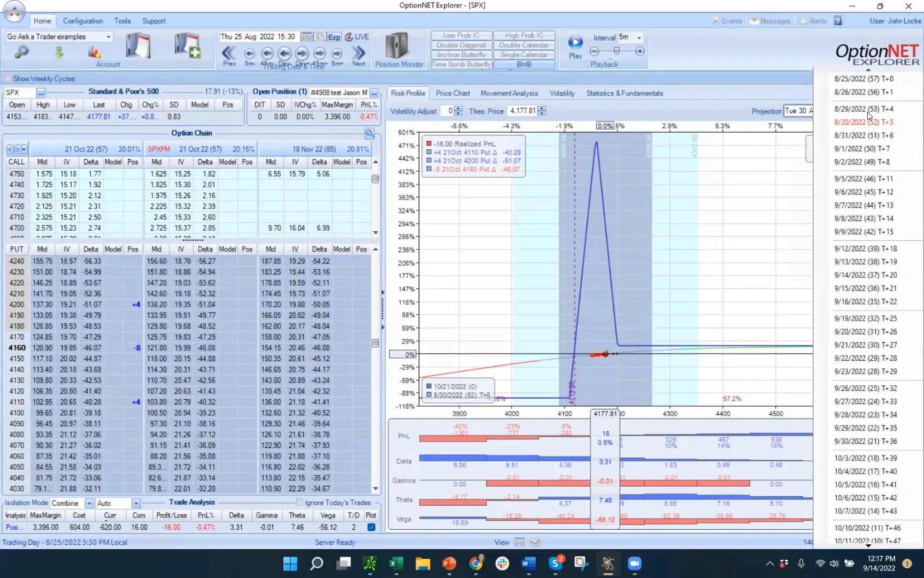
Task: Toggle the 10/21/2022 (0) line legend checkbox
Action: tap(429, 386)
